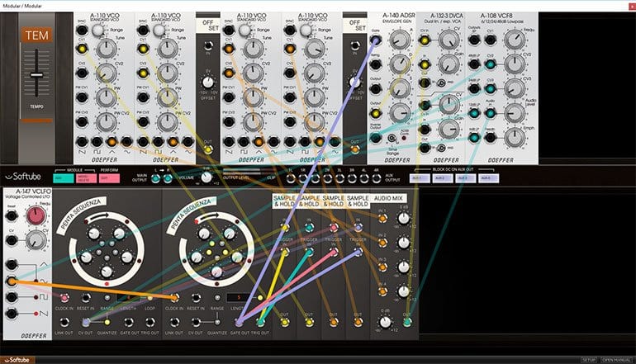Click the Module Add button

64,178
